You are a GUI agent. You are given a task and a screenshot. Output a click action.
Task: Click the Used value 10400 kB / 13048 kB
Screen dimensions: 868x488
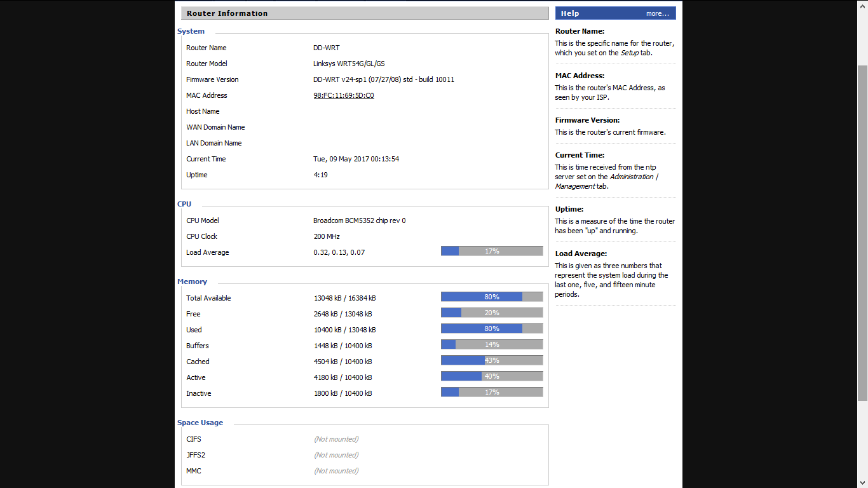(x=345, y=330)
